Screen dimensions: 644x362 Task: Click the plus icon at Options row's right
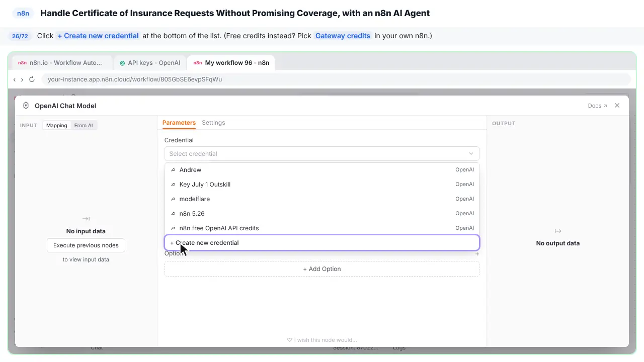pos(477,254)
